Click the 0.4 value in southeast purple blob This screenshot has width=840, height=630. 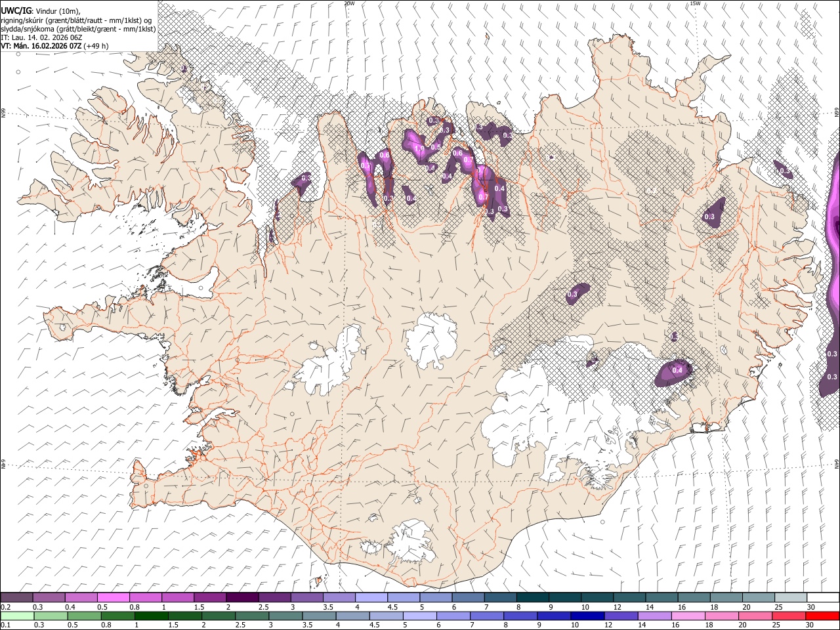tap(678, 370)
